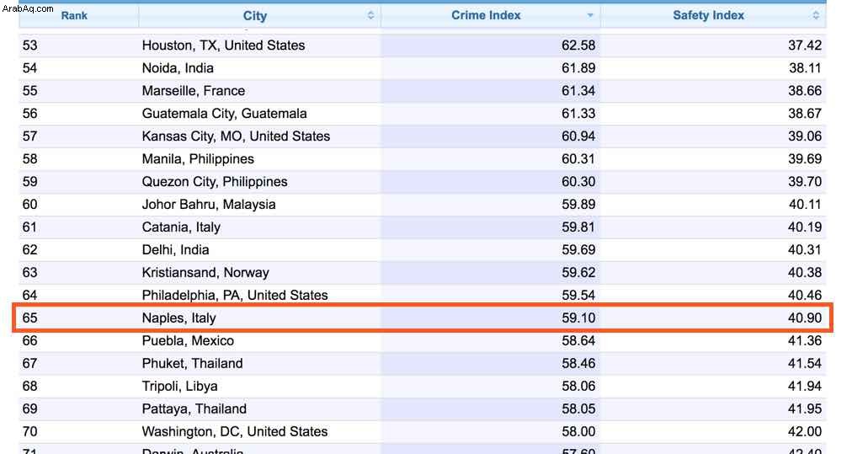This screenshot has width=868, height=454.
Task: Click crime index value 59.89
Action: (578, 205)
